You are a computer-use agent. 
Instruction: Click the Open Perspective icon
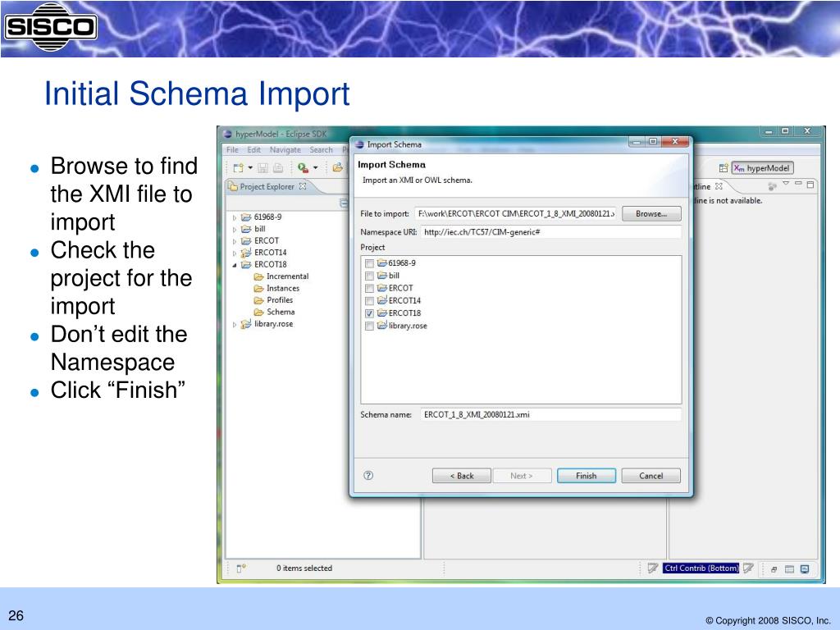[x=724, y=168]
